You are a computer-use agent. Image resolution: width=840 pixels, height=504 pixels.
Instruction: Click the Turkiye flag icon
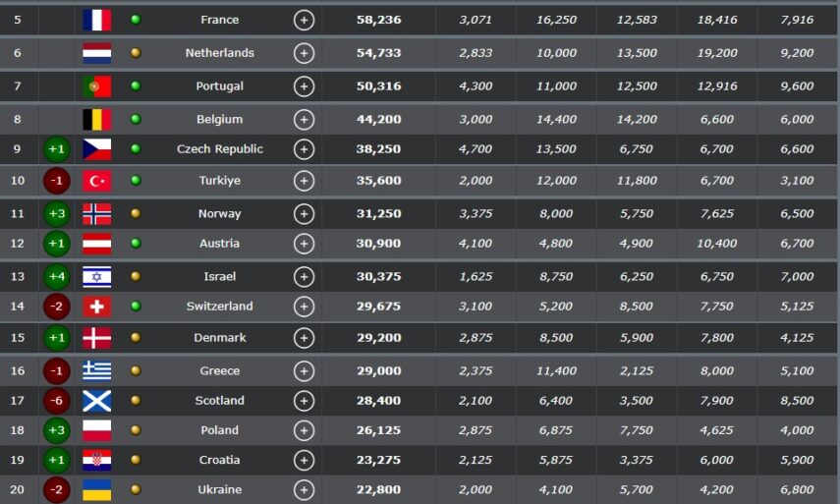[97, 181]
